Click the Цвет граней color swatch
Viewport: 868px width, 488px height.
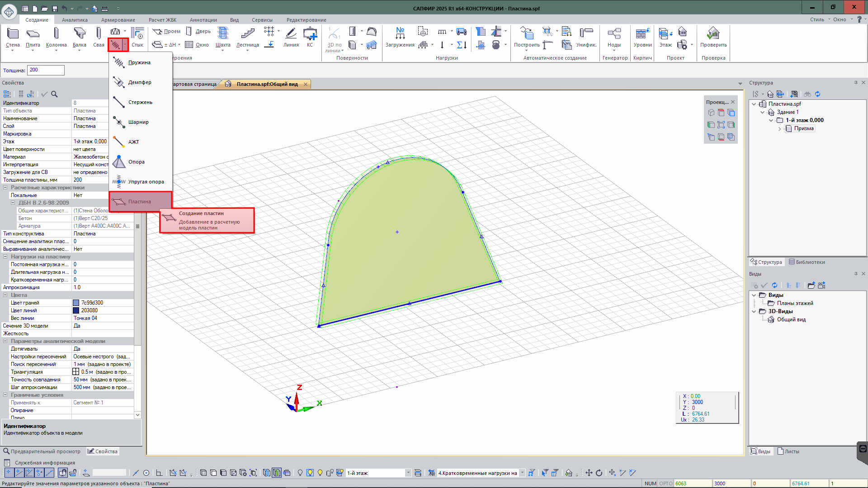tap(76, 303)
